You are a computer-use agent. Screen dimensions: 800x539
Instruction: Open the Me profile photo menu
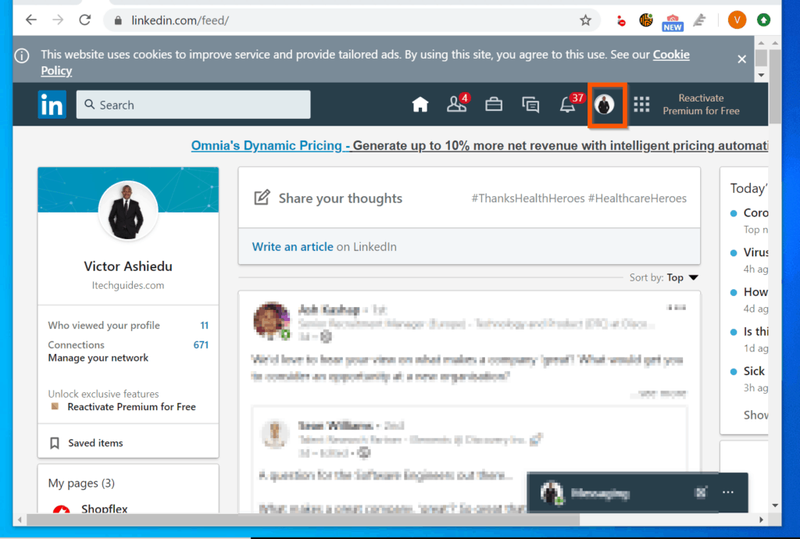click(605, 105)
